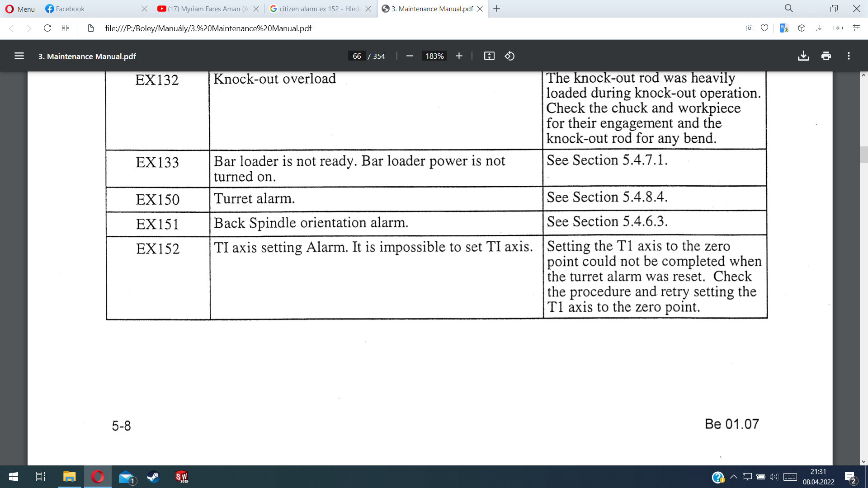Edit the current page number field
868x488 pixels.
pyautogui.click(x=357, y=56)
